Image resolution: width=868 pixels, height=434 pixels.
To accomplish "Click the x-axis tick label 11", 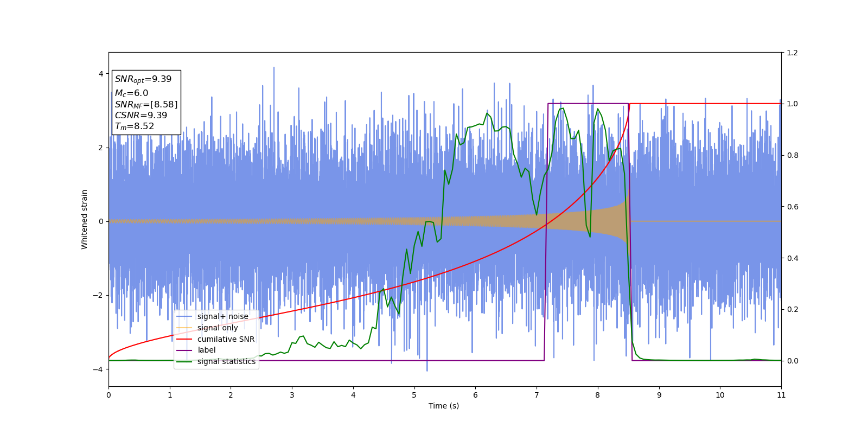I will pos(781,395).
